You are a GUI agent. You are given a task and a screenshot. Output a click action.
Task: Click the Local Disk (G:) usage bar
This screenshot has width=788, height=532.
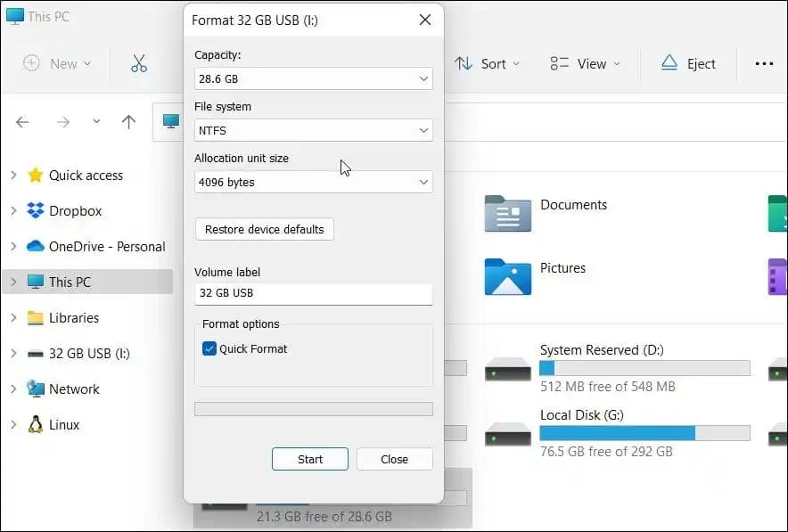644,433
